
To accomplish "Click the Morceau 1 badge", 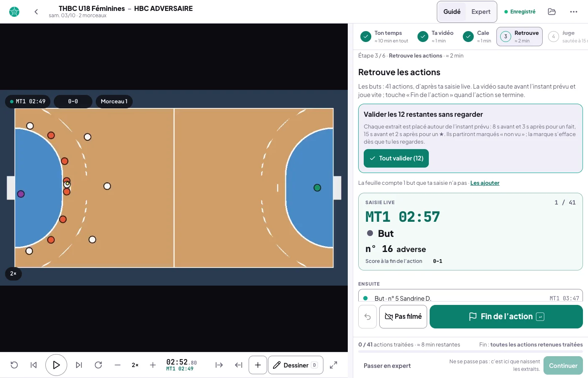I will tap(114, 102).
